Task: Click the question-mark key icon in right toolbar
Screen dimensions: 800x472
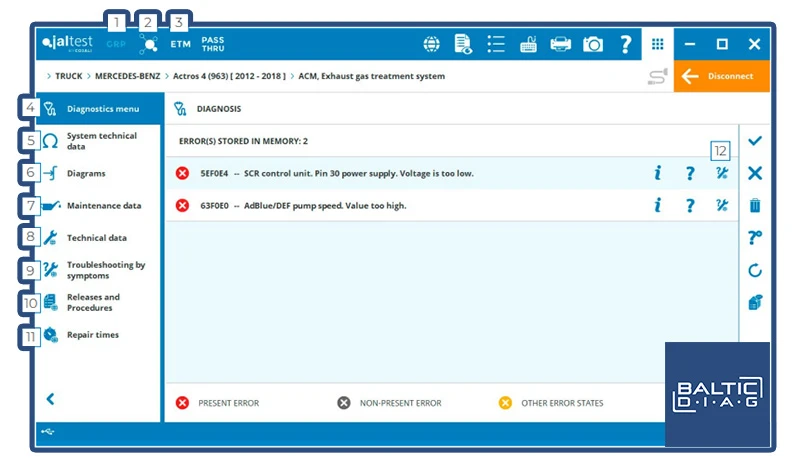Action: (x=755, y=237)
